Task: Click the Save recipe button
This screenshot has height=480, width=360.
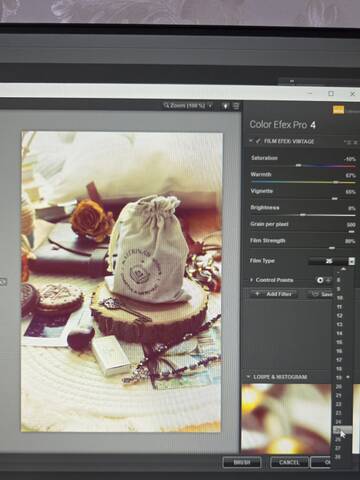Action: (x=321, y=294)
